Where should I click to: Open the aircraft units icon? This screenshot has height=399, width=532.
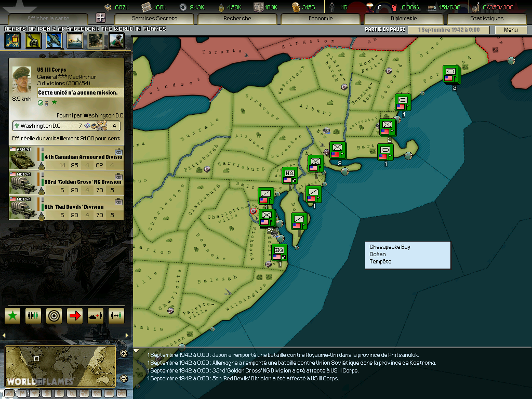pos(54,41)
